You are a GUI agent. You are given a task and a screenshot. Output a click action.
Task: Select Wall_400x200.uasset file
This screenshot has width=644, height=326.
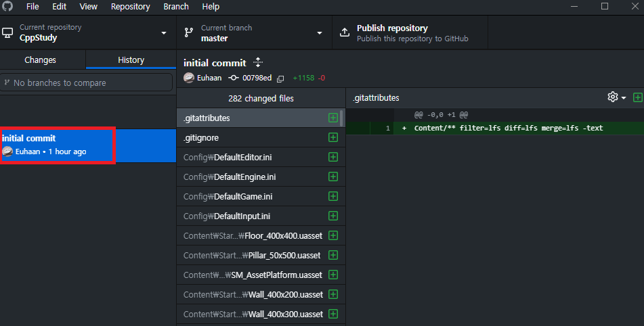[x=261, y=294]
